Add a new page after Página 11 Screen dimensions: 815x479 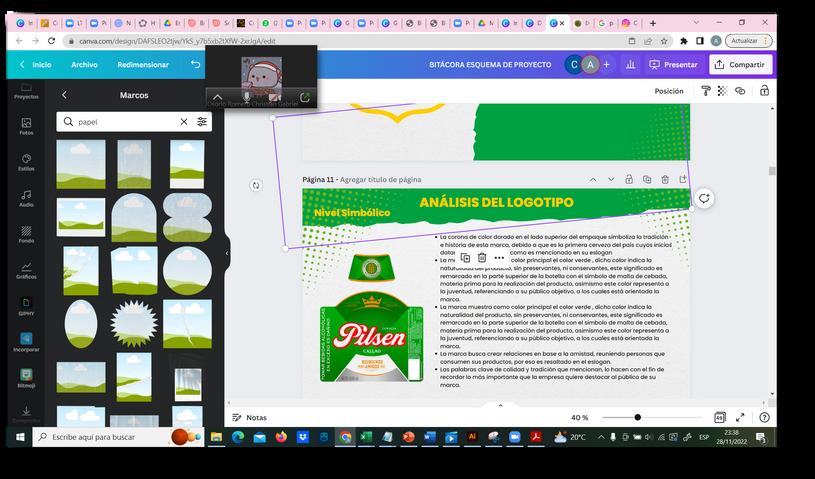coord(683,179)
